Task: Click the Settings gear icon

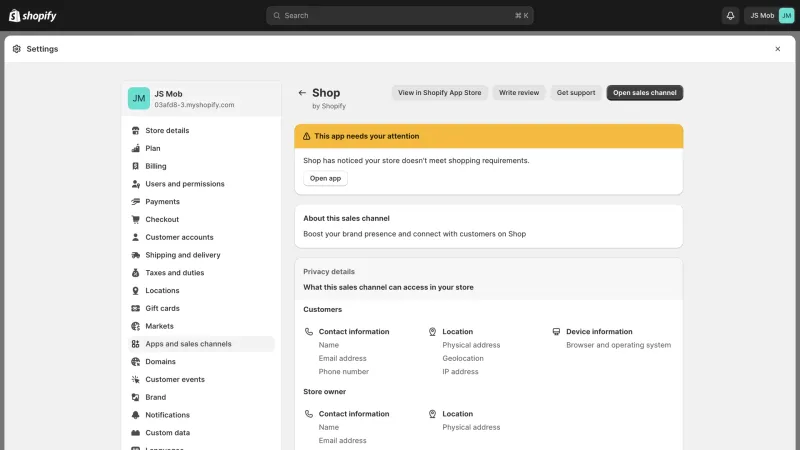Action: click(x=17, y=49)
